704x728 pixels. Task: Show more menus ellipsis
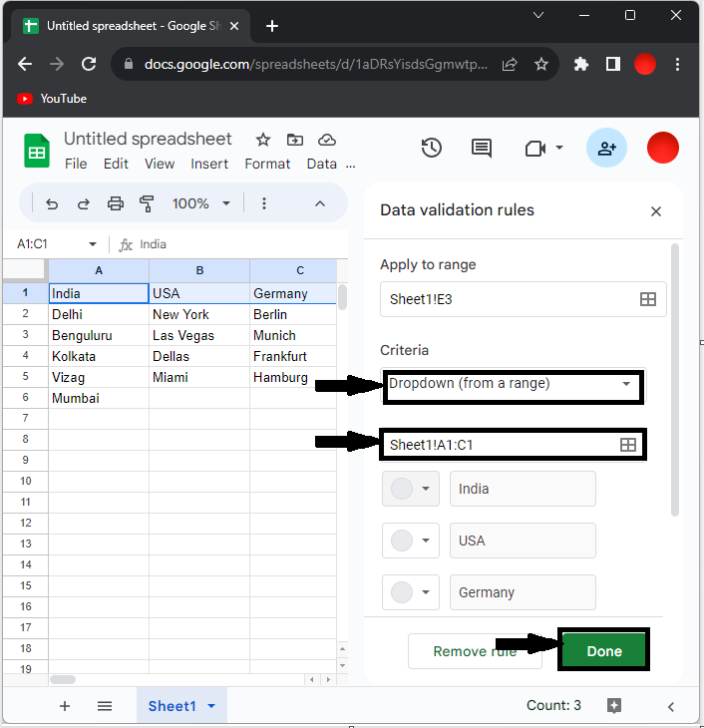[351, 166]
